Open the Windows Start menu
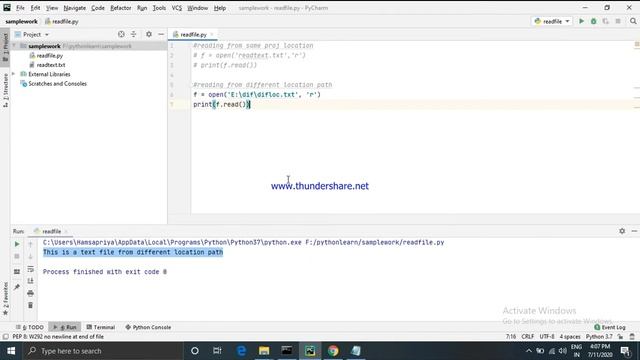 11,351
